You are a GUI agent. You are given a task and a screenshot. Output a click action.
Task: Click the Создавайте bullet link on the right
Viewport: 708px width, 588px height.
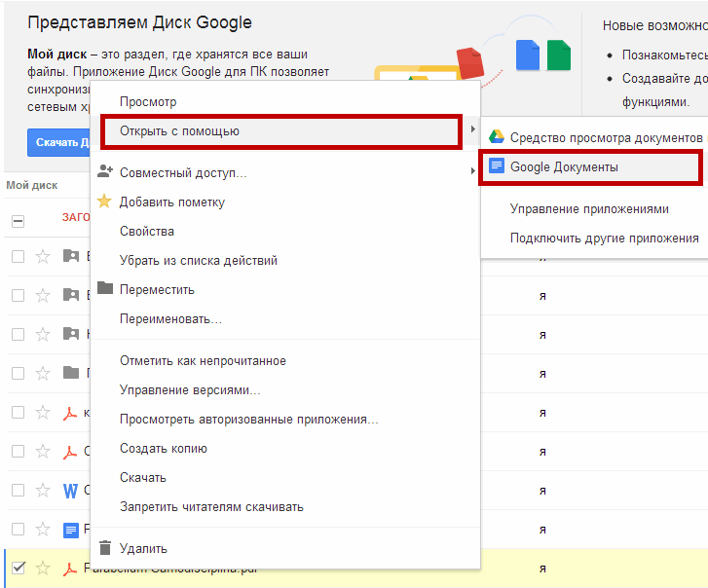pyautogui.click(x=664, y=79)
